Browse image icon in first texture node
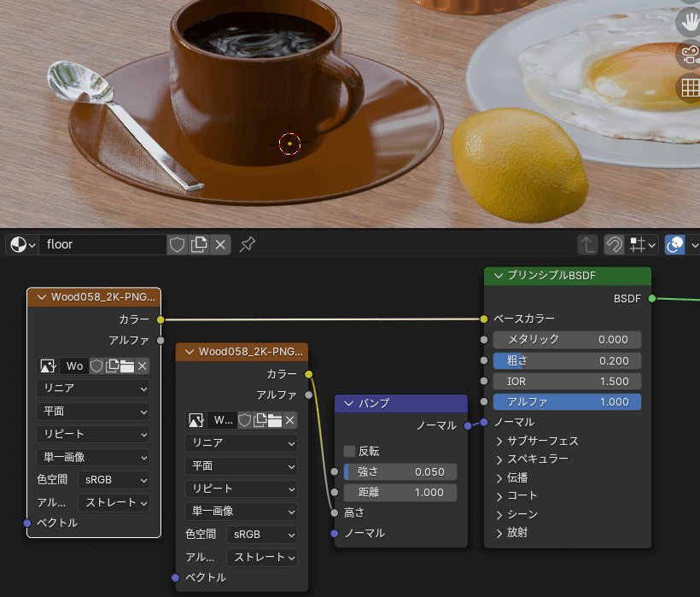This screenshot has width=700, height=597. tap(48, 366)
